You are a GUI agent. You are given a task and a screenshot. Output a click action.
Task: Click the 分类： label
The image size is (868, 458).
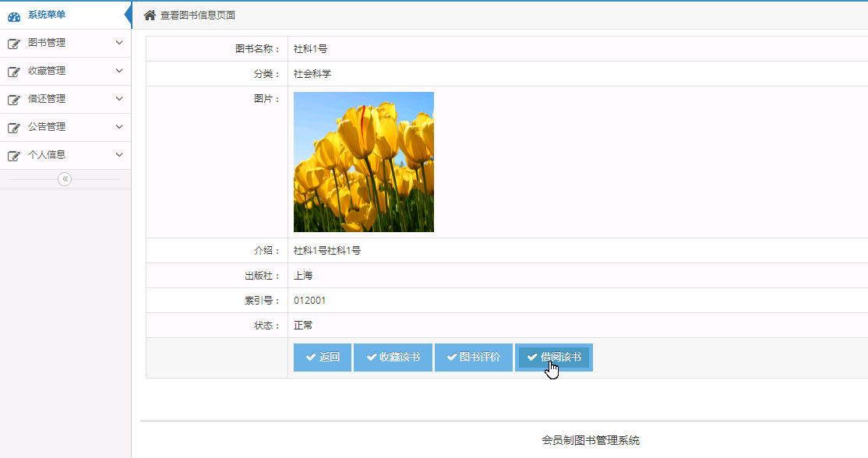(266, 73)
